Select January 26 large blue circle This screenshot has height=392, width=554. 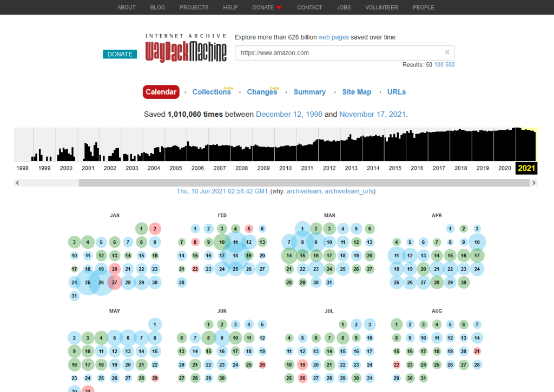[101, 282]
